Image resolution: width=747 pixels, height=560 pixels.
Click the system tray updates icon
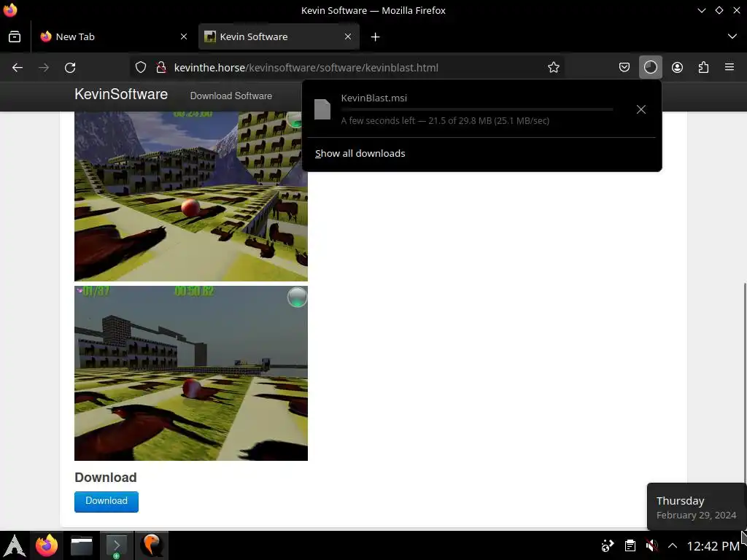pyautogui.click(x=608, y=545)
